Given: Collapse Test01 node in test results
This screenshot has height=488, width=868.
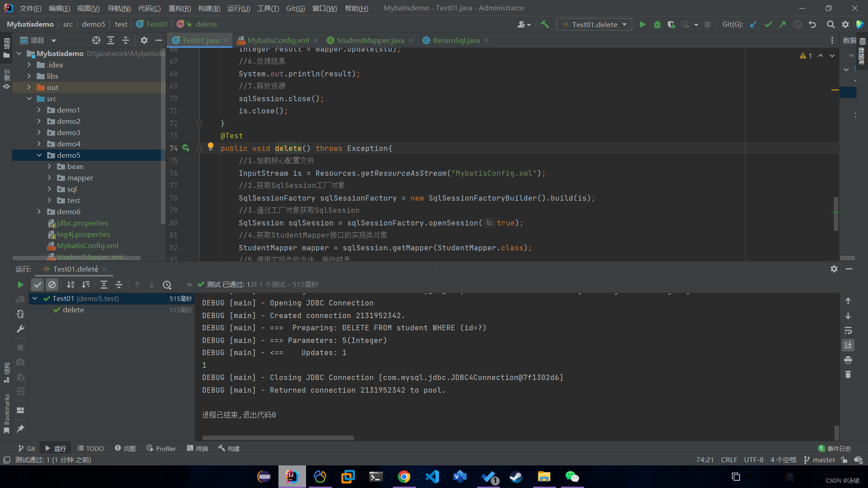Looking at the screenshot, I should [35, 298].
